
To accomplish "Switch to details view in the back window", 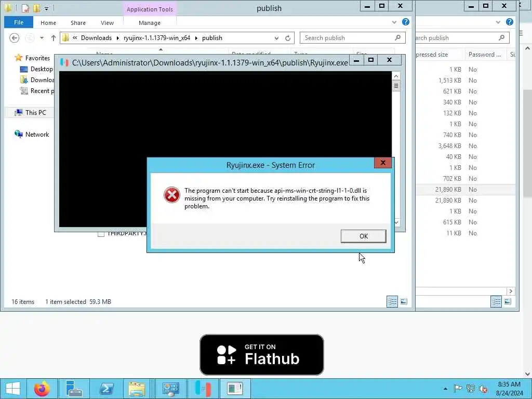I will [x=496, y=301].
